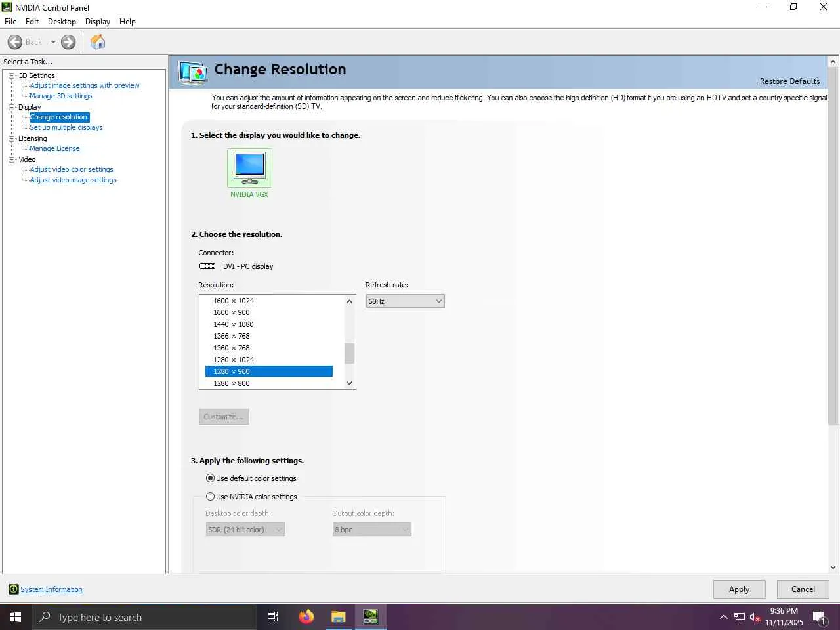Select 1360 × 768 resolution
Viewport: 840px width, 630px height.
[269, 348]
